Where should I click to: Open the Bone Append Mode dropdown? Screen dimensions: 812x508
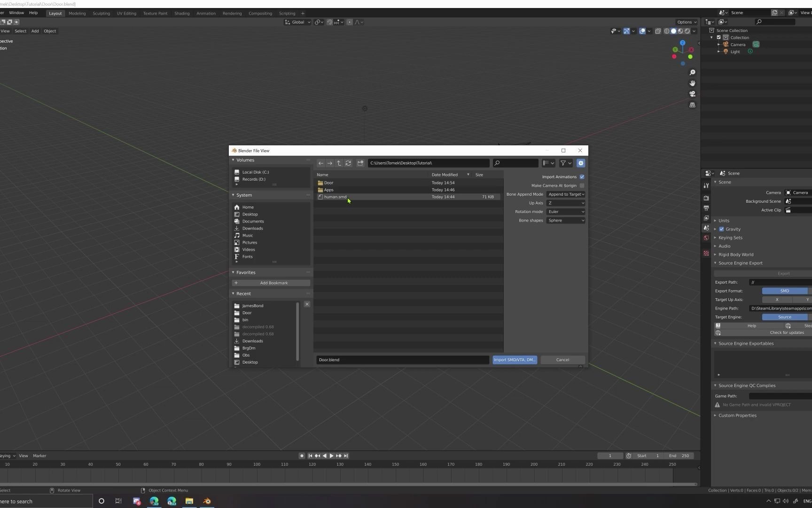pyautogui.click(x=566, y=194)
